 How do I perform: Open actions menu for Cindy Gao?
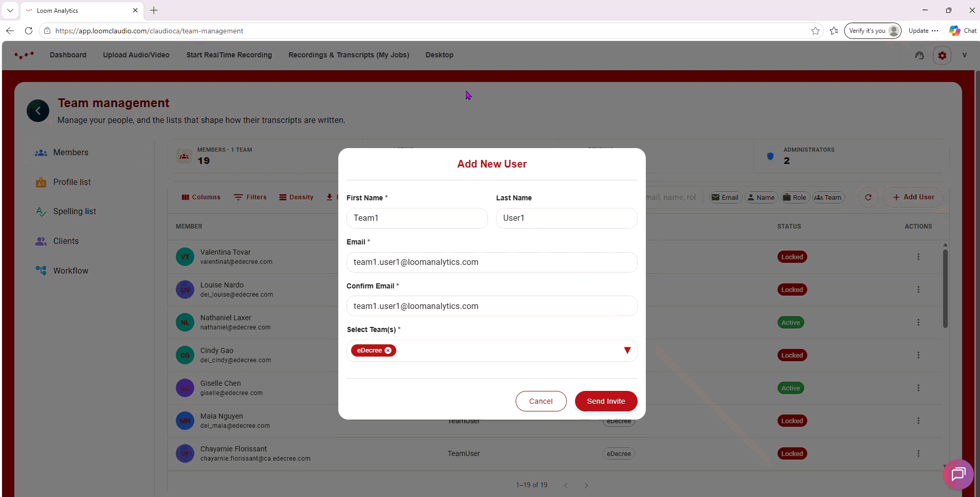918,355
